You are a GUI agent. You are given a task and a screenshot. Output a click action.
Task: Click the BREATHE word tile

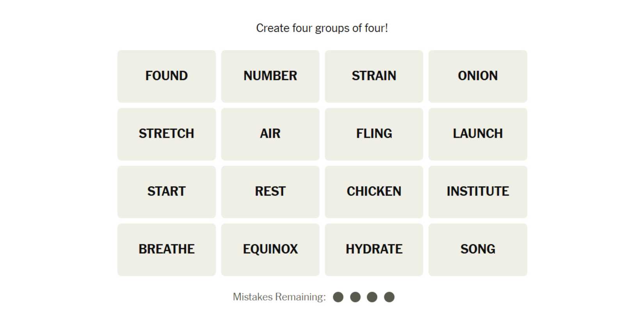tap(166, 249)
